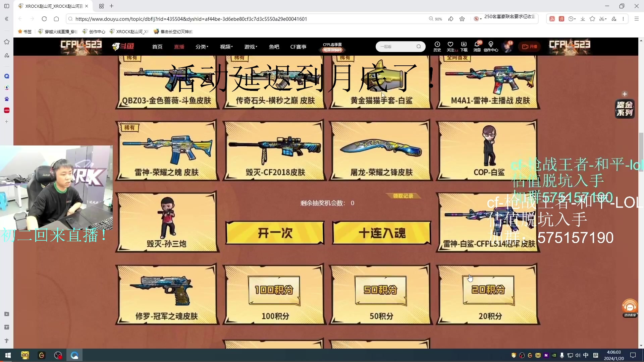
Task: Go to the 首页 nav item
Action: (157, 47)
